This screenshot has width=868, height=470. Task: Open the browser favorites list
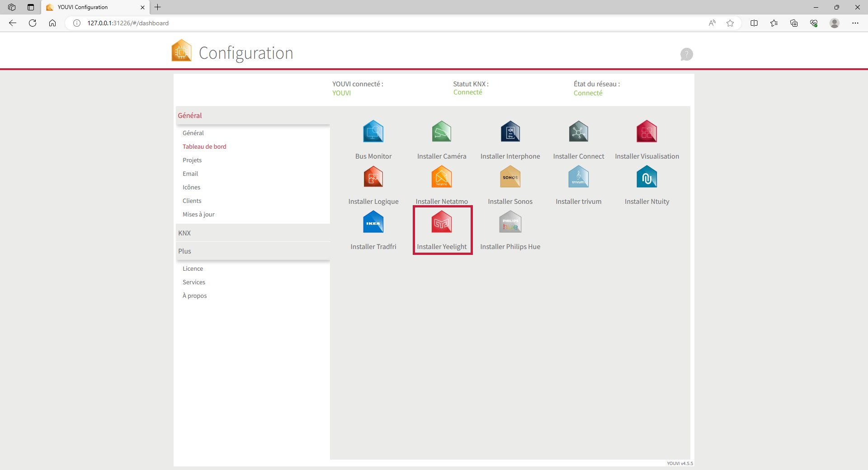[x=774, y=23]
